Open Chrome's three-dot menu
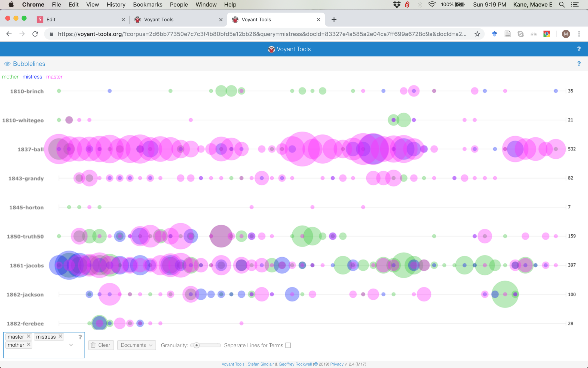The image size is (588, 368). (x=579, y=34)
